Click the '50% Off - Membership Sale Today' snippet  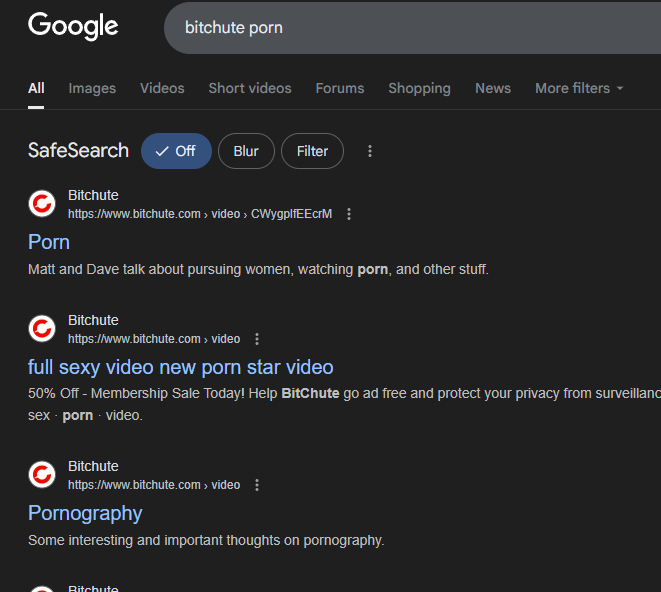point(344,404)
